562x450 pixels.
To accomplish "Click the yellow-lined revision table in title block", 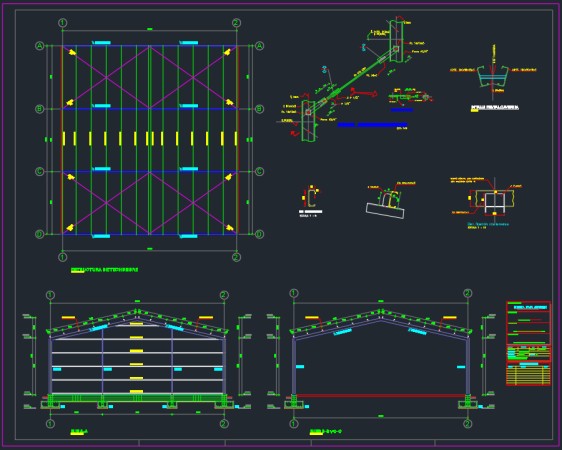I will tap(528, 375).
